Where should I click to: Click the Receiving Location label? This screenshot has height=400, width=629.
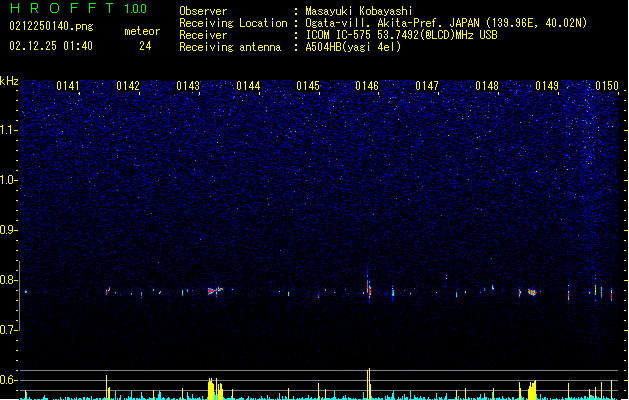coord(233,23)
